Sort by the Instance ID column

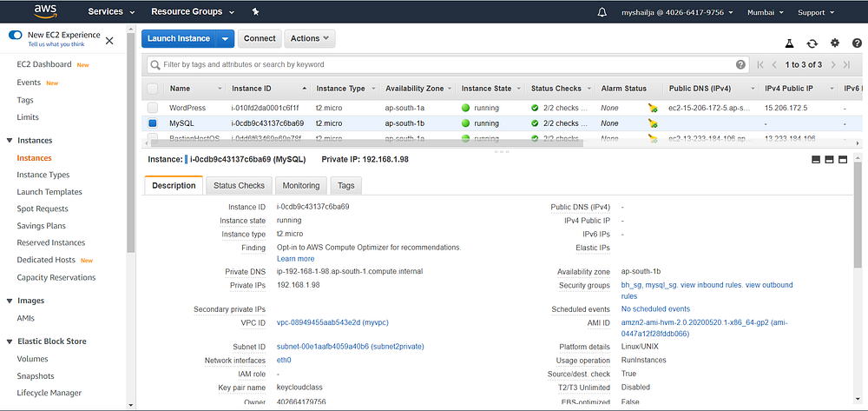(x=269, y=89)
